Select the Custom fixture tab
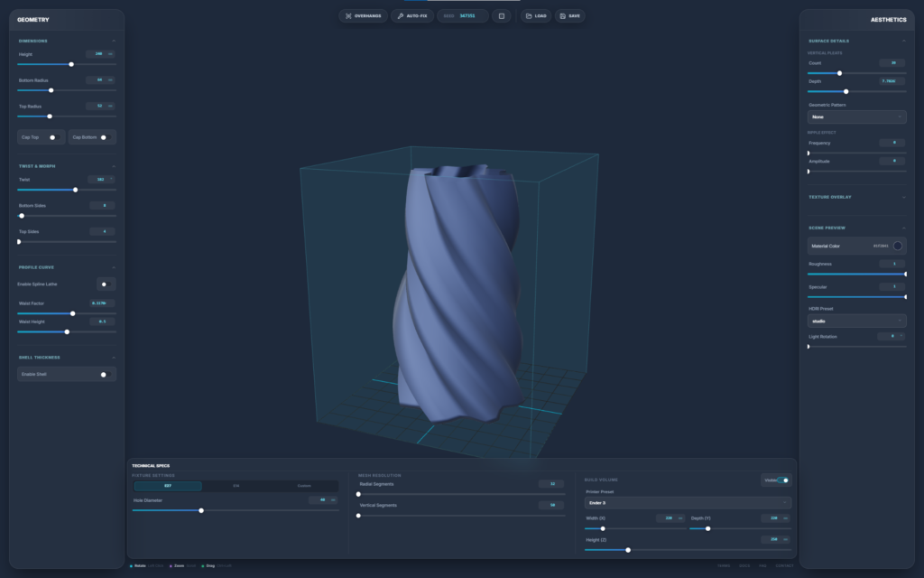The width and height of the screenshot is (924, 578). 304,486
